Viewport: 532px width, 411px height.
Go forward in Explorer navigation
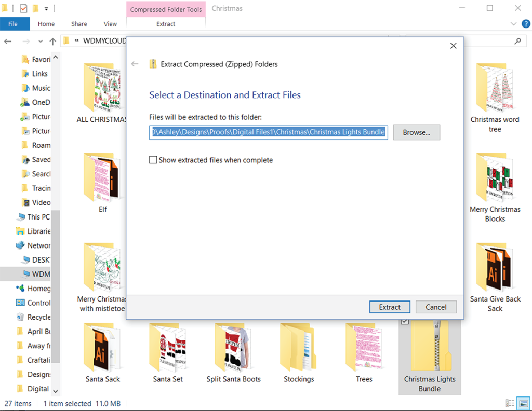tap(26, 42)
